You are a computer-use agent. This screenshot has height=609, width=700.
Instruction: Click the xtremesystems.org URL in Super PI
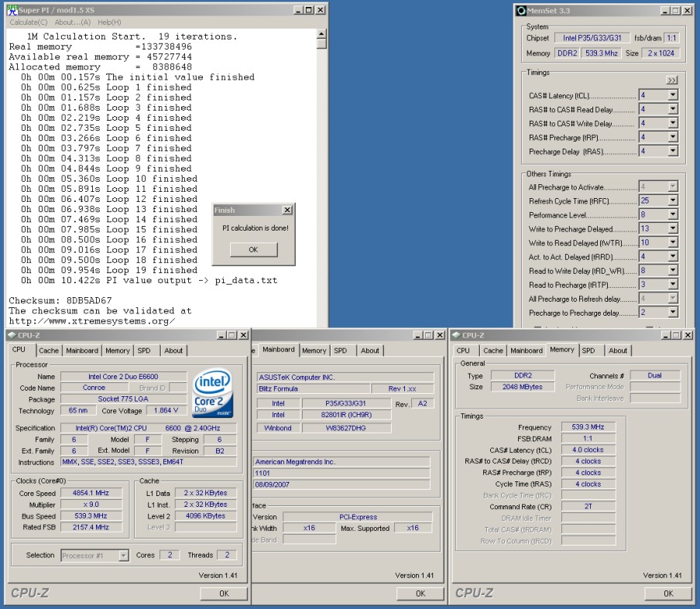coord(92,321)
